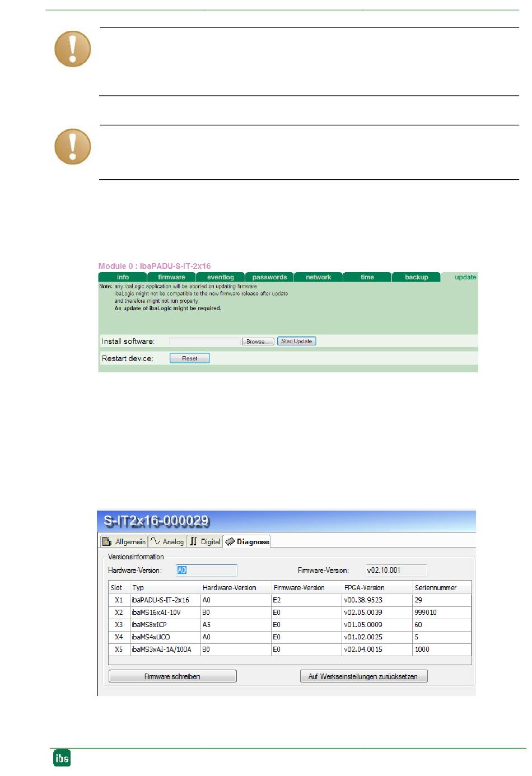Click serial number 29 in row X1
532x776 pixels.
[x=442, y=600]
